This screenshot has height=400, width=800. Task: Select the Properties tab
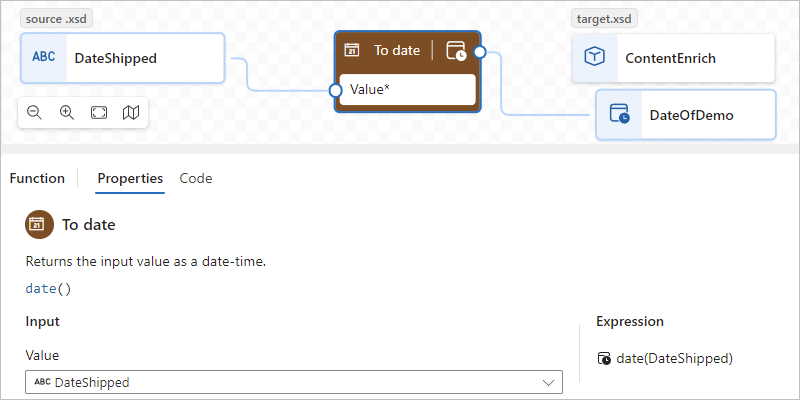click(130, 178)
